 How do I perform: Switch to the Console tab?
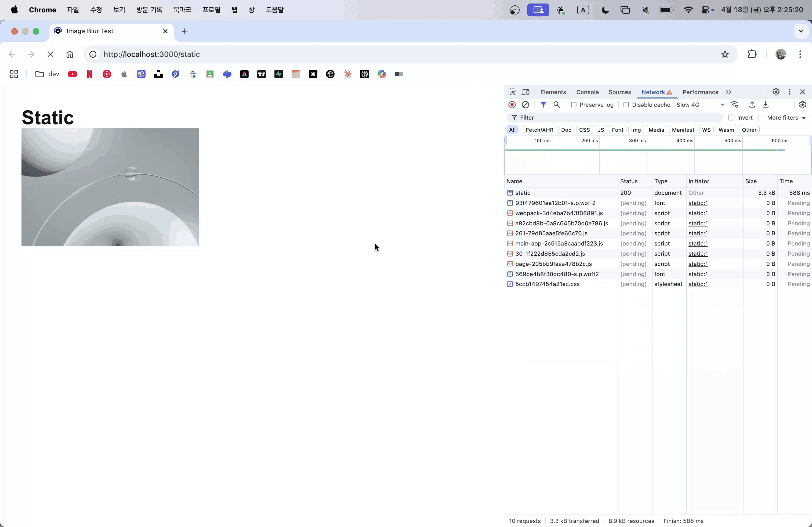[x=587, y=92]
